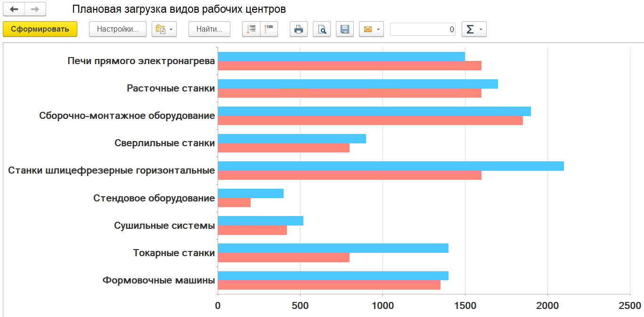Click the forward navigation arrow
This screenshot has height=317, width=644.
coord(35,9)
